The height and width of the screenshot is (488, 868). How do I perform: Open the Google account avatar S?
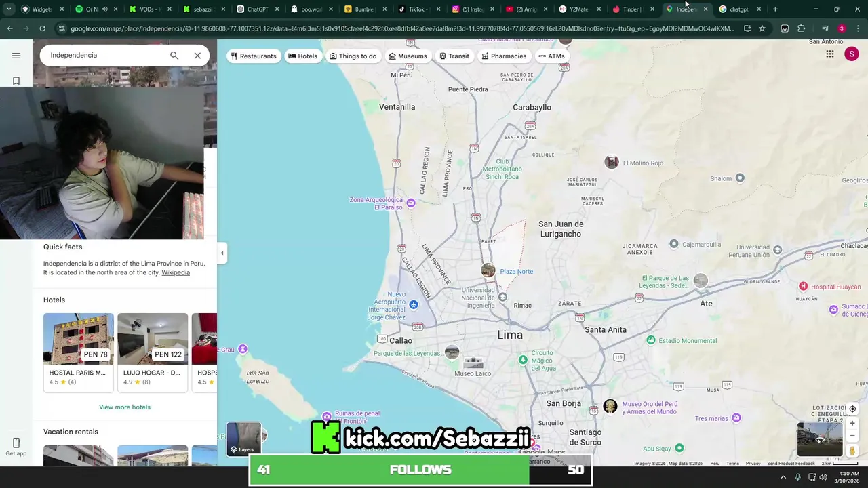tap(852, 54)
